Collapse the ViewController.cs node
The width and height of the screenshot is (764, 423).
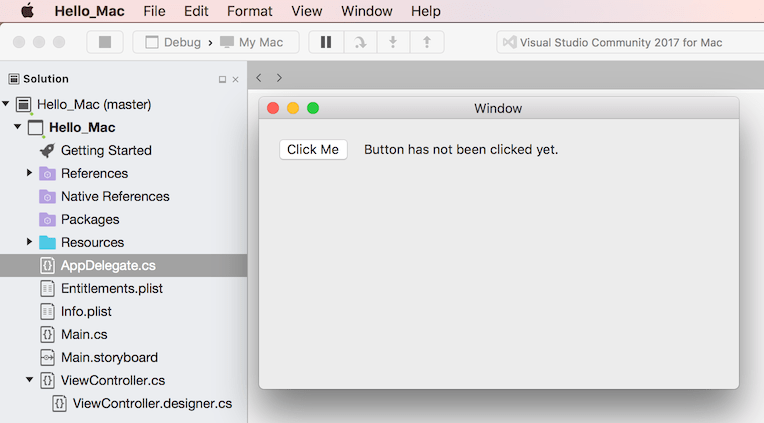[29, 379]
